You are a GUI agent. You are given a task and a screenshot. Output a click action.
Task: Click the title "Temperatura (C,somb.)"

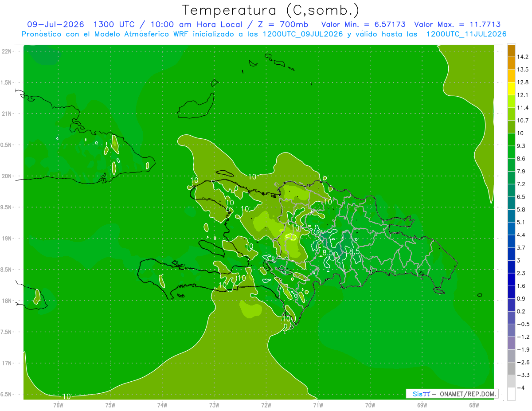point(270,10)
